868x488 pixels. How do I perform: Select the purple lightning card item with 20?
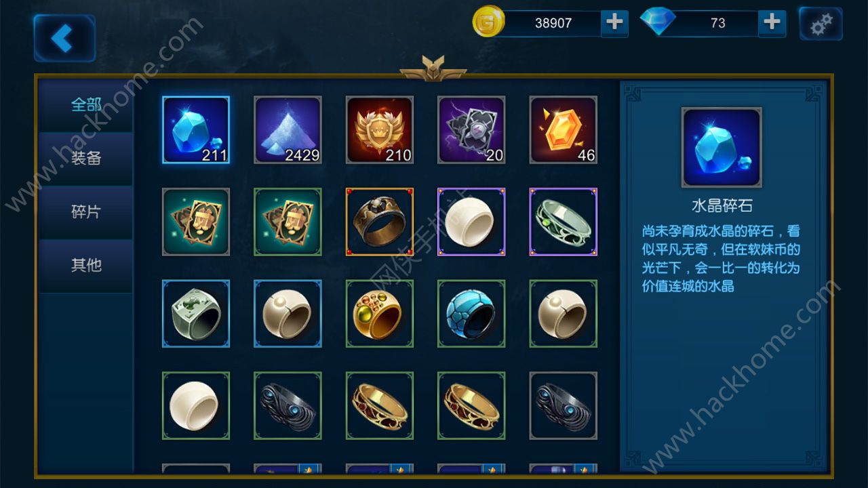[x=471, y=130]
